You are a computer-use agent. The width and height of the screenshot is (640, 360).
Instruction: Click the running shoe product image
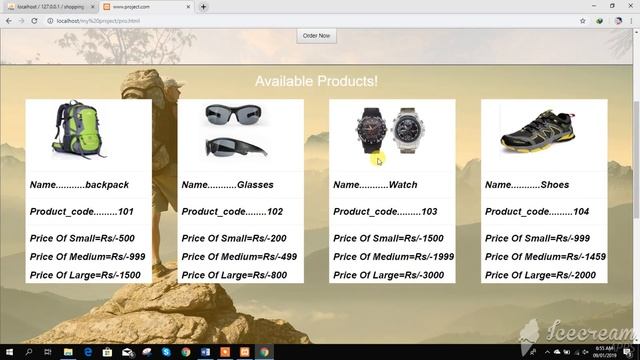click(x=538, y=131)
